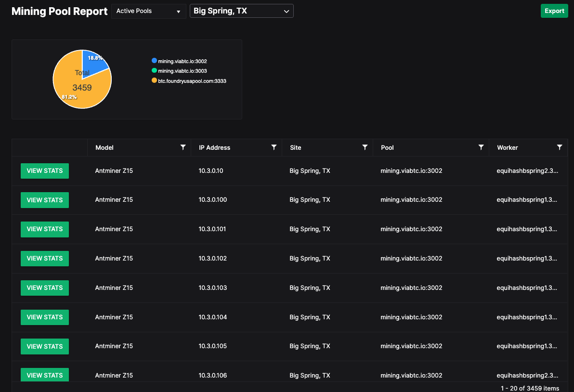Click VIEW STATS for IP 10.3.0.106

45,375
